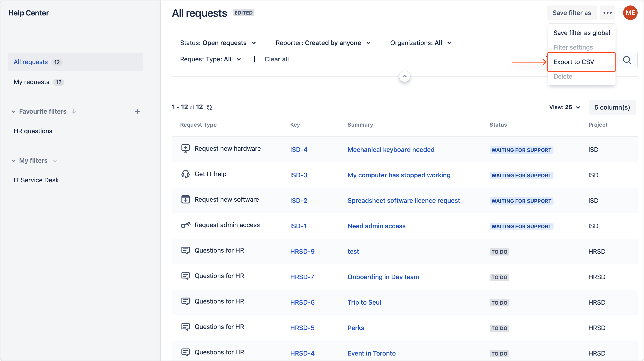Open the Status: Open requests dropdown
Screen dimensions: 644x361
tap(218, 43)
